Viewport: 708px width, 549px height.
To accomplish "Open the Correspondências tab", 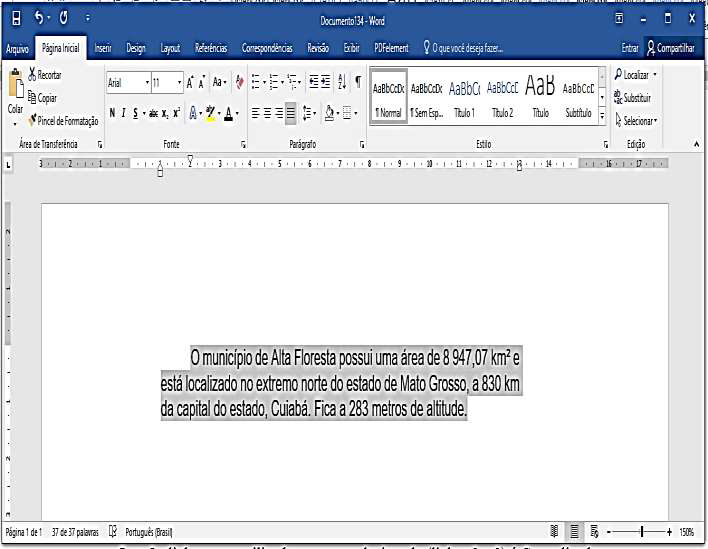I will tap(267, 48).
